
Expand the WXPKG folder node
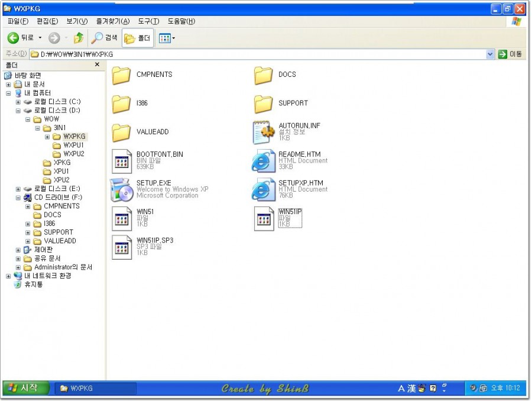(47, 137)
